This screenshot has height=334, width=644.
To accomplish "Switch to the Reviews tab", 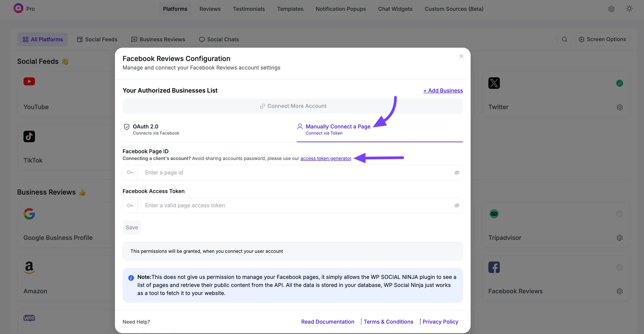I will point(210,9).
